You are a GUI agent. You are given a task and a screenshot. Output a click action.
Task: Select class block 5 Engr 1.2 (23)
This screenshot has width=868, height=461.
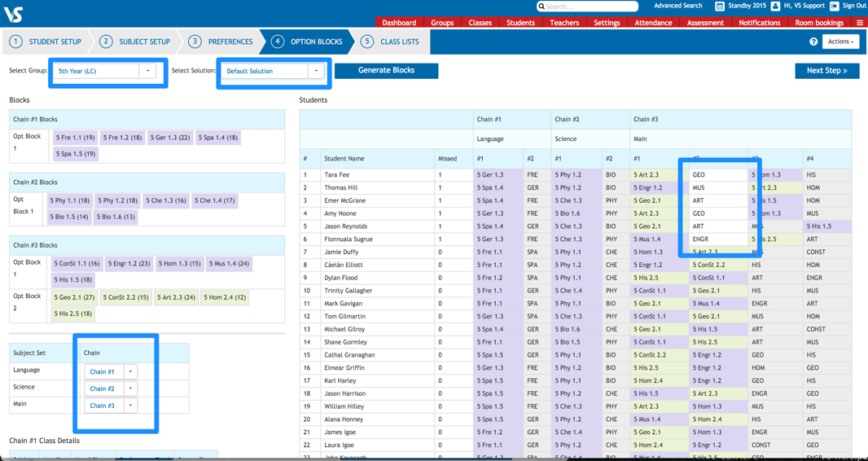[129, 263]
